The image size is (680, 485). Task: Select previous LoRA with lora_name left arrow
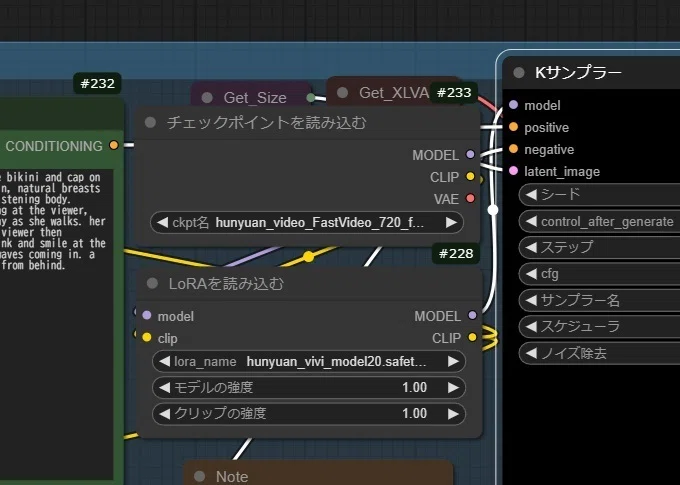[164, 361]
